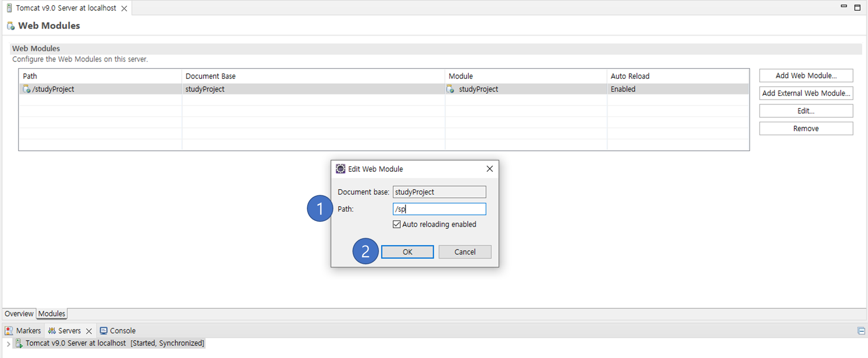Click the studyProject Document Base cell
868x358 pixels.
[x=313, y=89]
